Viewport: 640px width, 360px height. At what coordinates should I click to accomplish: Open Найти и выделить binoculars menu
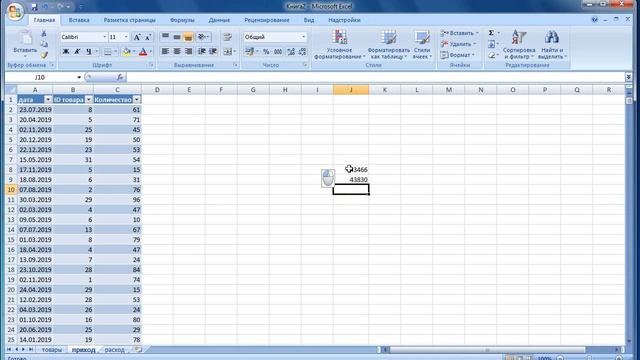click(552, 44)
